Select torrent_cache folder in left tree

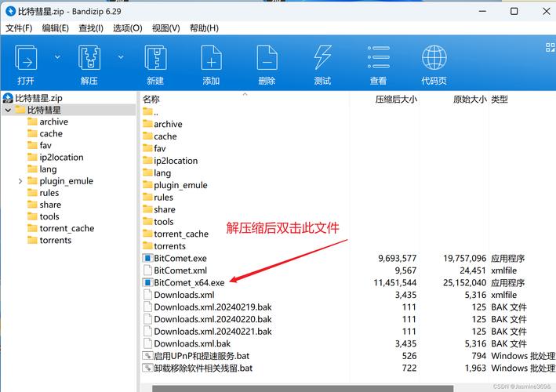tap(67, 229)
